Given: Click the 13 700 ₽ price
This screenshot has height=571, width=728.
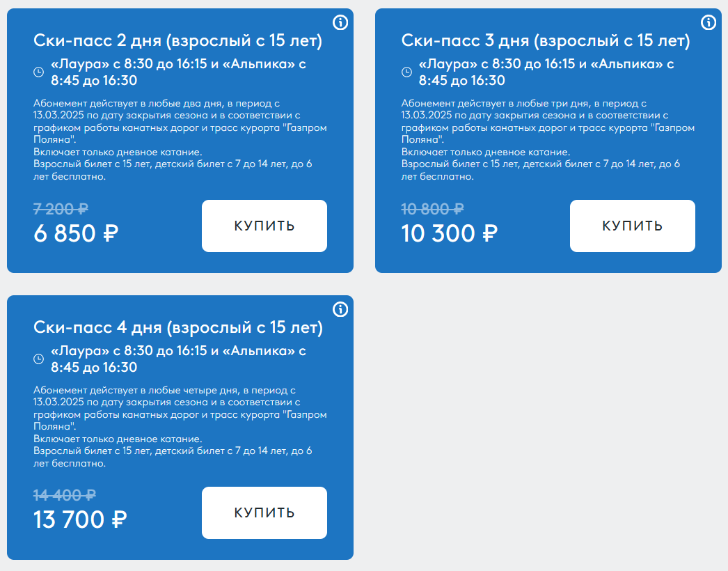Looking at the screenshot, I should [80, 520].
